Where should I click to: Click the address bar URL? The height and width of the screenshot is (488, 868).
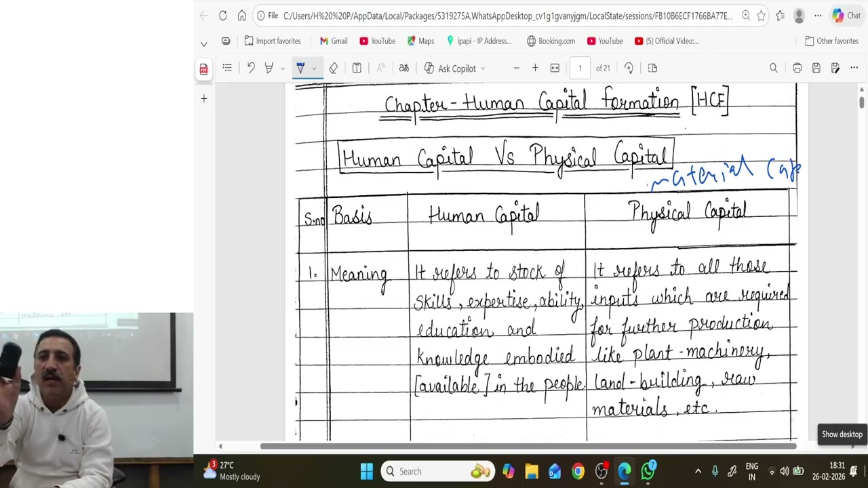(x=507, y=16)
